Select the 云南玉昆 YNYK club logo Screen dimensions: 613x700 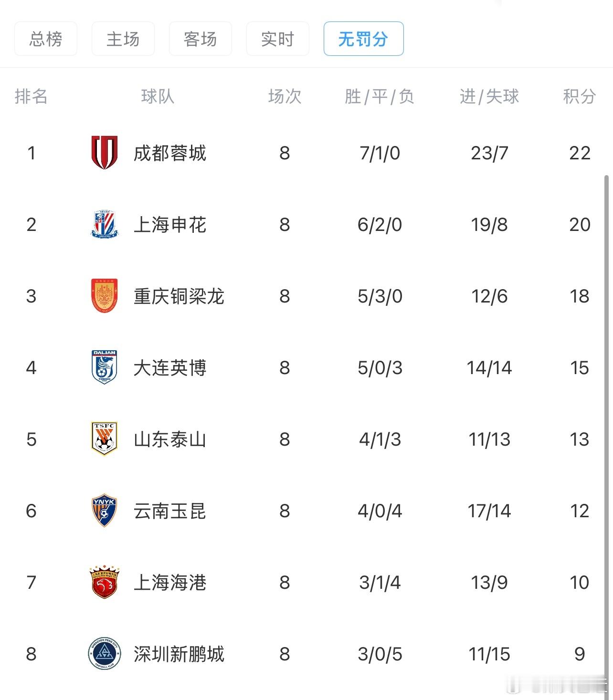[104, 511]
